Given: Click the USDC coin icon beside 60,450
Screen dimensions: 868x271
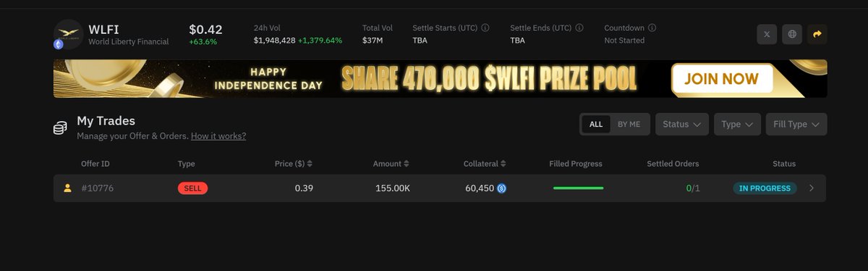Looking at the screenshot, I should coord(502,188).
